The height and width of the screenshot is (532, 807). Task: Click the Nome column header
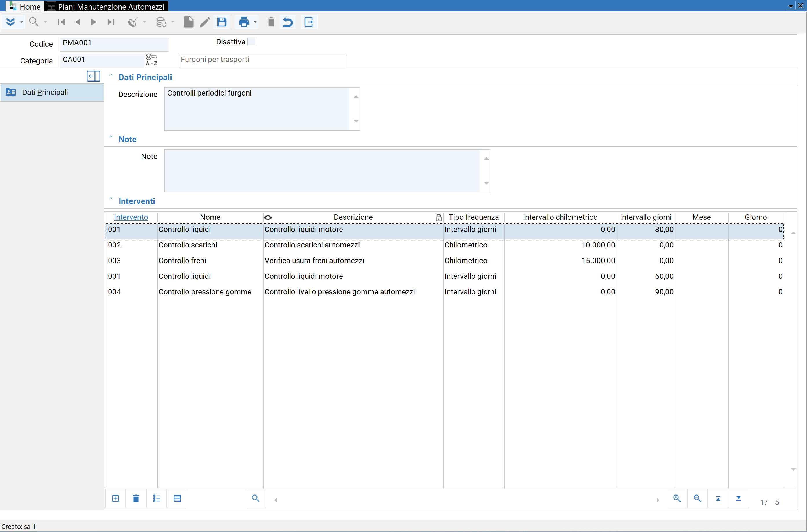click(x=210, y=217)
